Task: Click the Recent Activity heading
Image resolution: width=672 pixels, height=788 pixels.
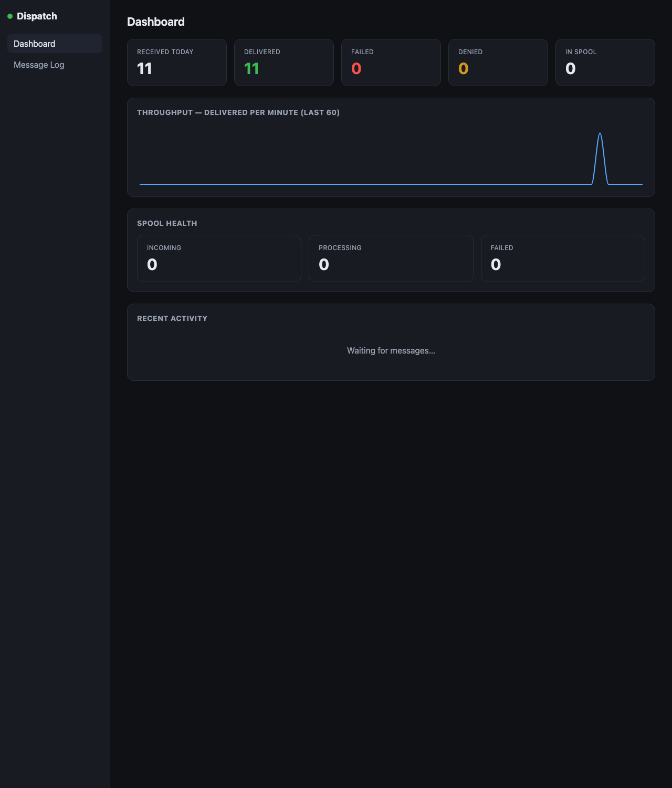Action: 172,318
